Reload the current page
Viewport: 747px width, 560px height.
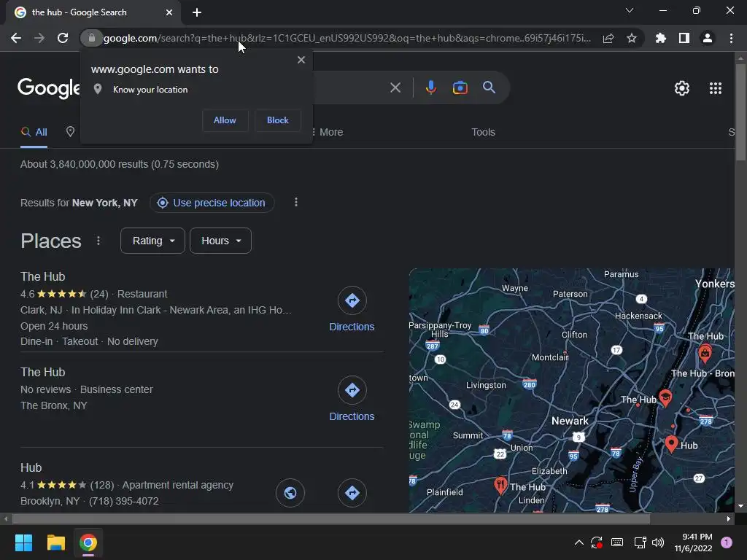point(63,38)
